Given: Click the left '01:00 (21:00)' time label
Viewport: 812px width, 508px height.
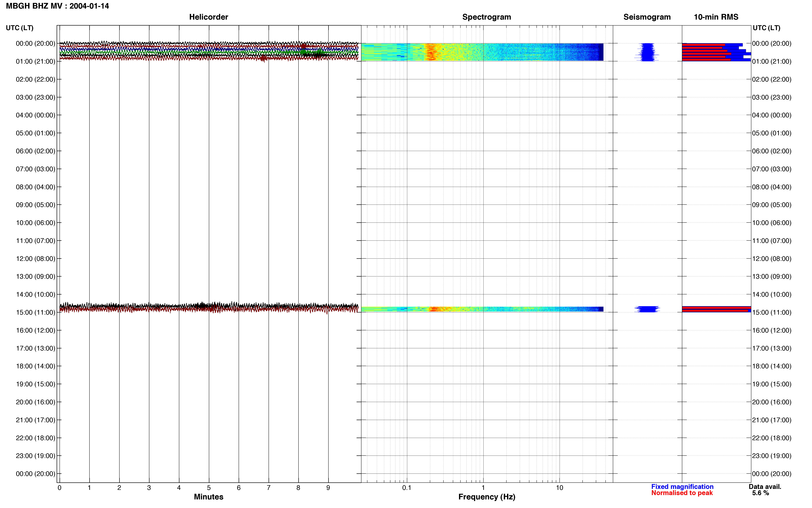Looking at the screenshot, I should coord(35,61).
